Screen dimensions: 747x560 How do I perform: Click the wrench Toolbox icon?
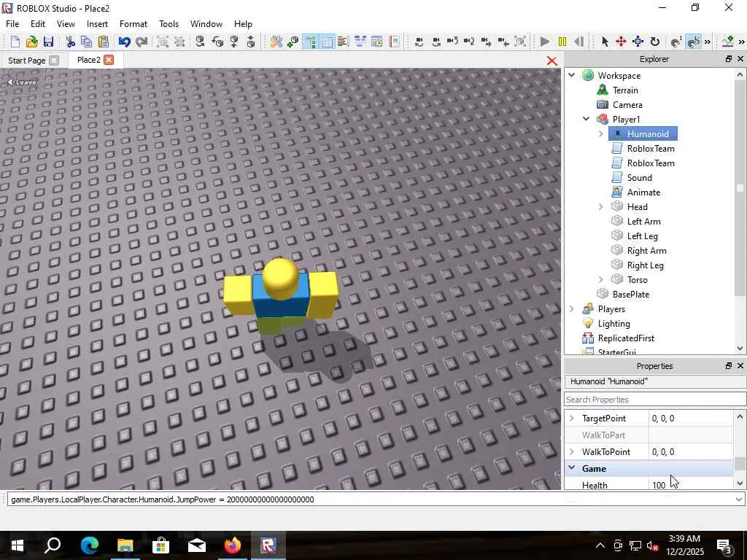(x=276, y=42)
